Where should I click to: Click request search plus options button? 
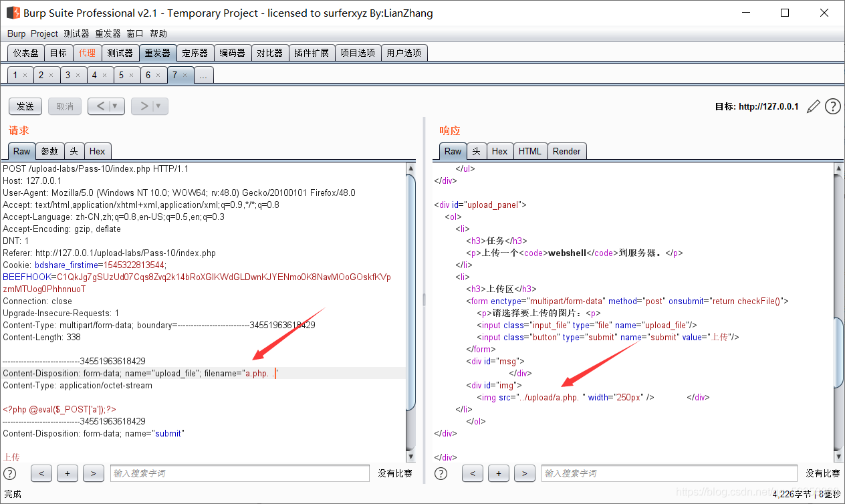coord(68,473)
